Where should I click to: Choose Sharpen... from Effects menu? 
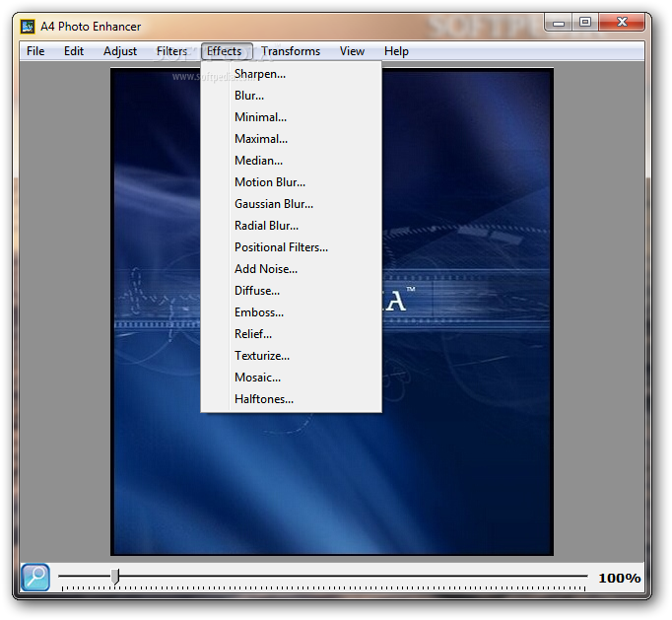291,74
